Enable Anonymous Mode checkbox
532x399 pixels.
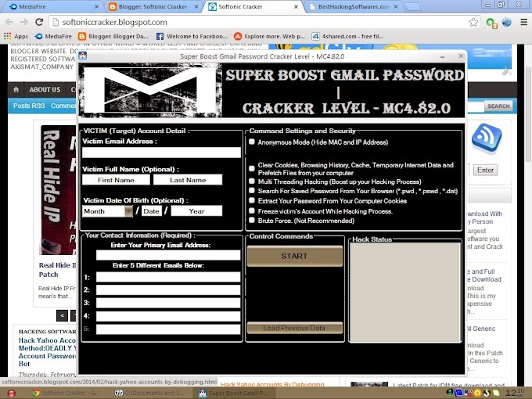(x=252, y=142)
